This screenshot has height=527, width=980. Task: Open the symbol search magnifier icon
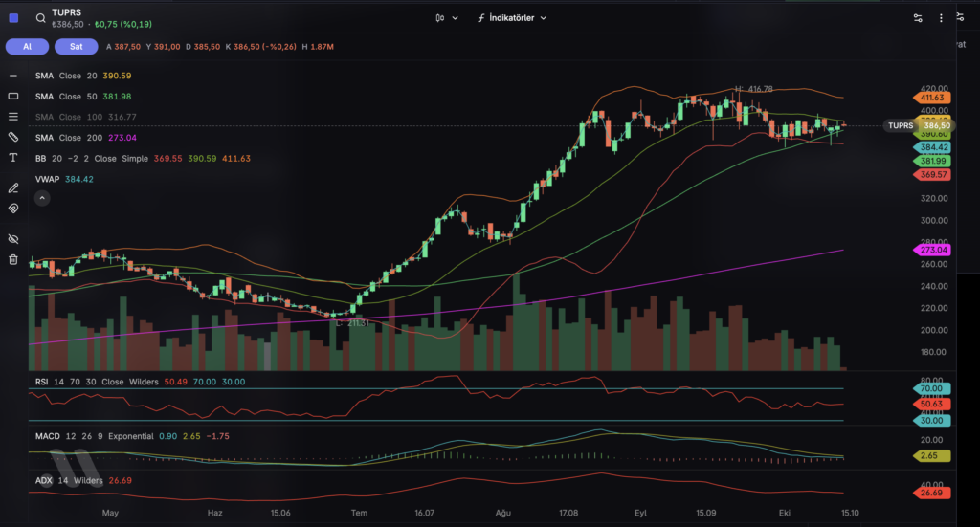(40, 18)
